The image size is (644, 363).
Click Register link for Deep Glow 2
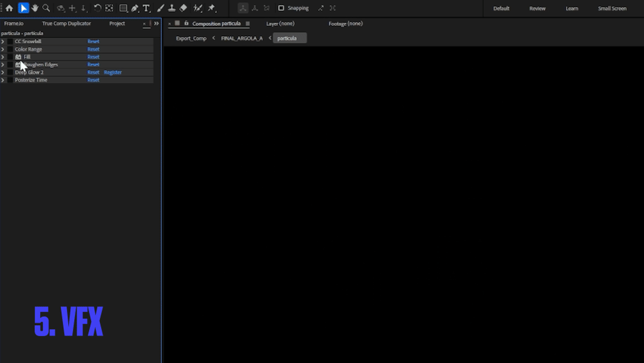pyautogui.click(x=113, y=72)
